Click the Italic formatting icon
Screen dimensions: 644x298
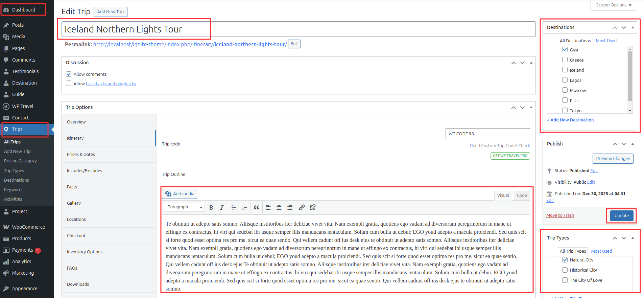pos(222,207)
